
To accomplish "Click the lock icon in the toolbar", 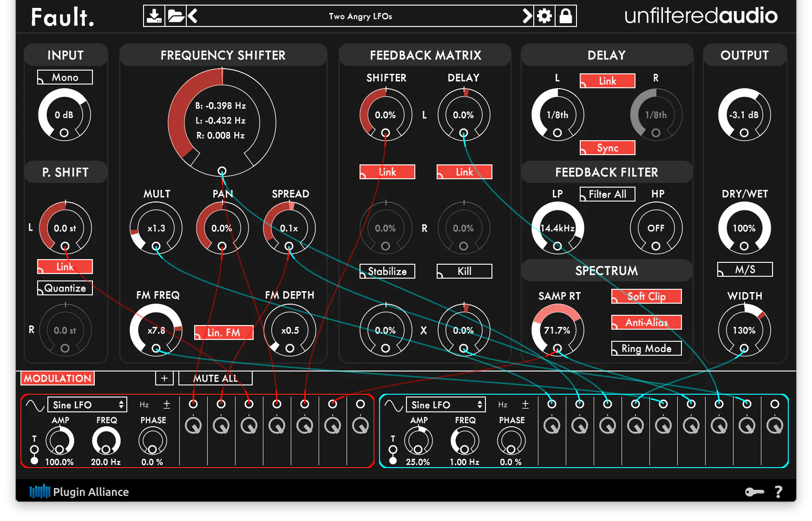I will pos(566,15).
